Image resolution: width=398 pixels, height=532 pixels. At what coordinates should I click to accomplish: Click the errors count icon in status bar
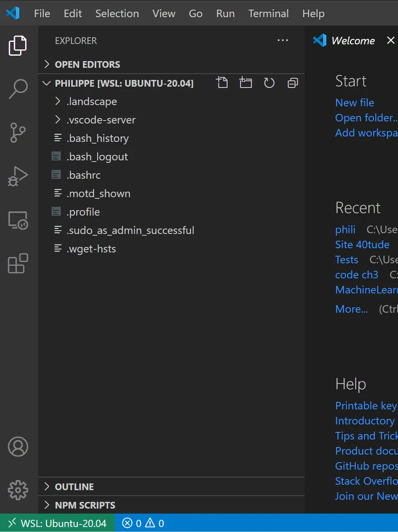pos(127,523)
